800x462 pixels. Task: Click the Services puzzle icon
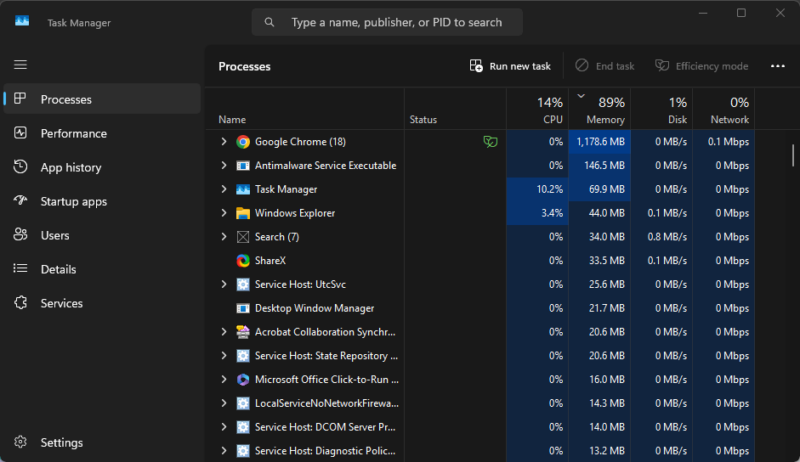click(x=20, y=302)
